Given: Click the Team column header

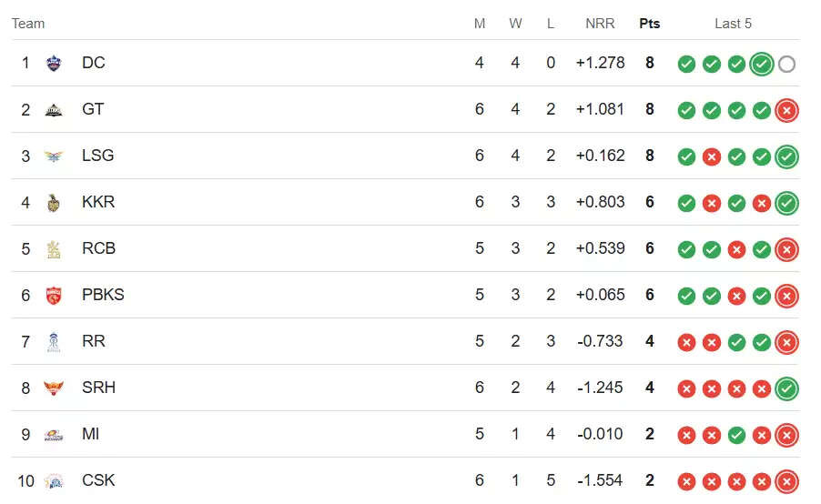Looking at the screenshot, I should click(28, 24).
